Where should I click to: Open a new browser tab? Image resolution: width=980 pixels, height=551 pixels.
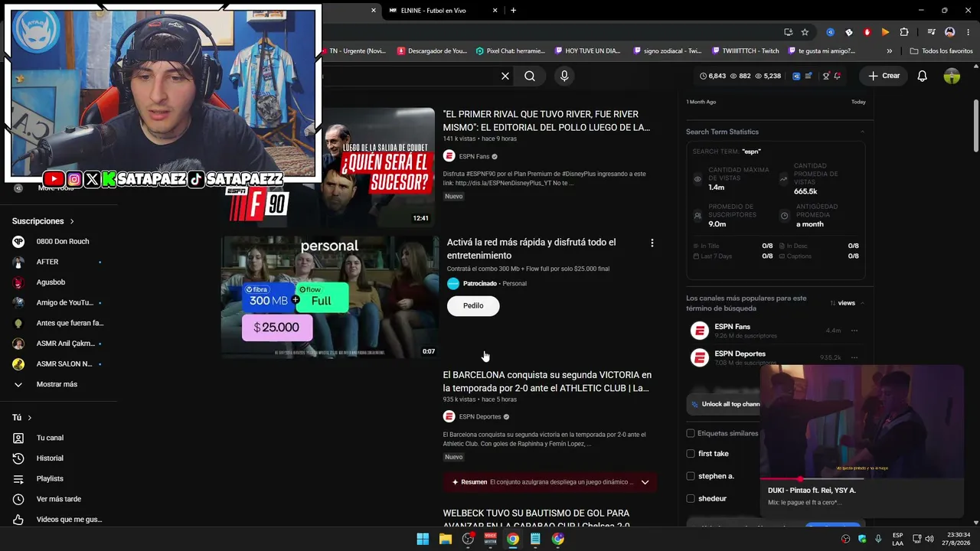(x=513, y=10)
